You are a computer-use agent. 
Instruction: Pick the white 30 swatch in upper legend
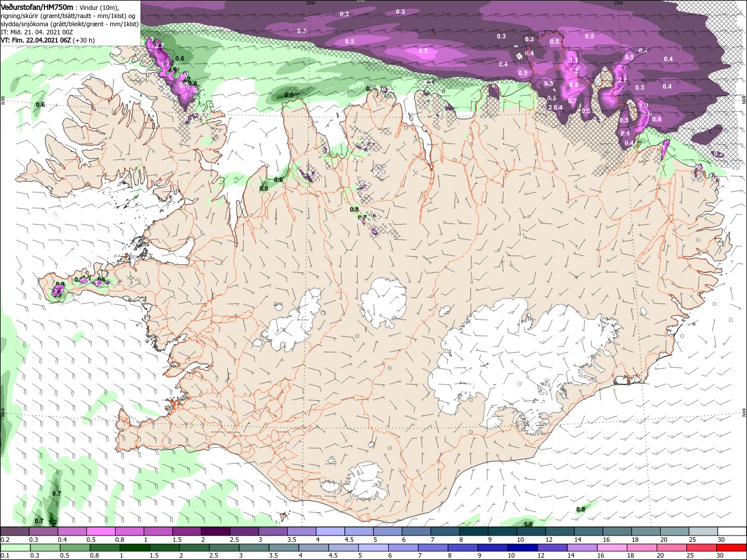[731, 531]
